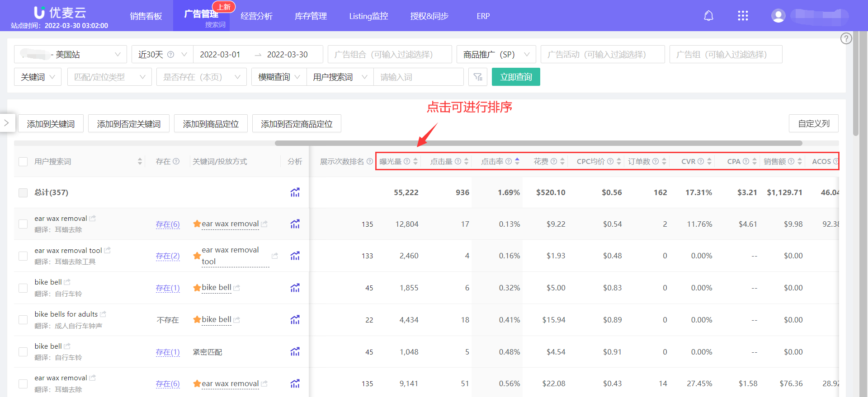The height and width of the screenshot is (397, 868).
Task: Sort by 曝光量 column arrows
Action: pyautogui.click(x=415, y=161)
